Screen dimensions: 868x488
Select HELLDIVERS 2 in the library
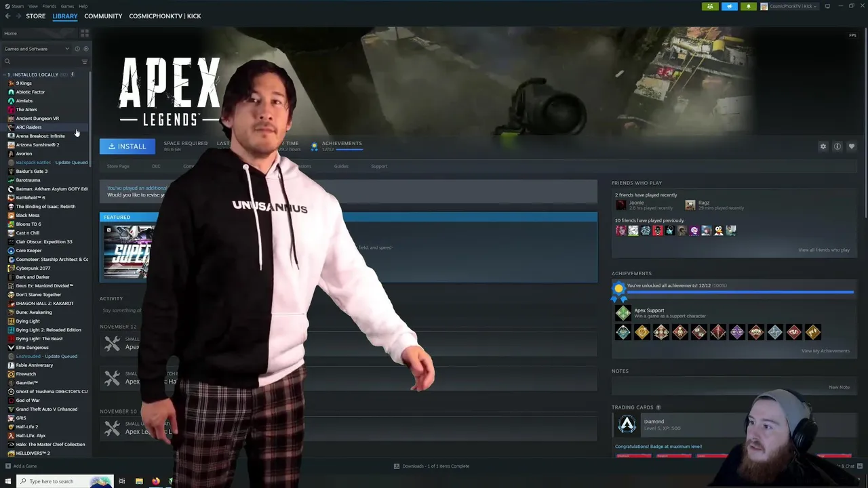point(33,453)
